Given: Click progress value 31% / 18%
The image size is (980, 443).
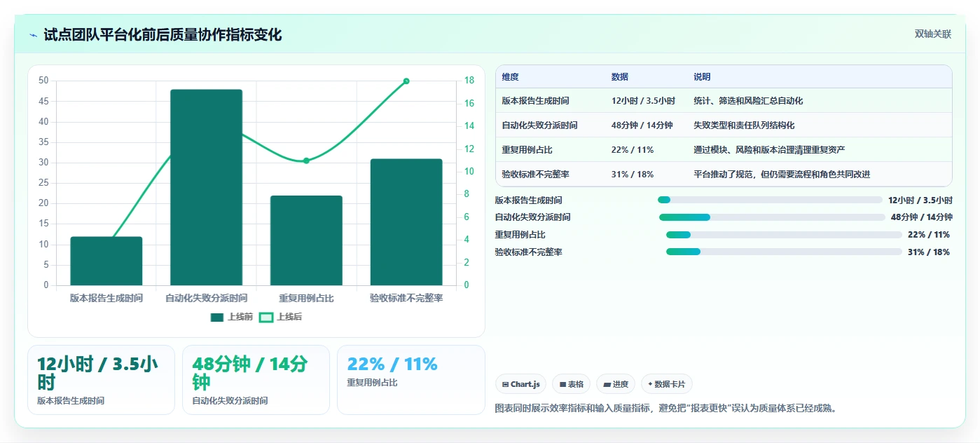Looking at the screenshot, I should 929,252.
